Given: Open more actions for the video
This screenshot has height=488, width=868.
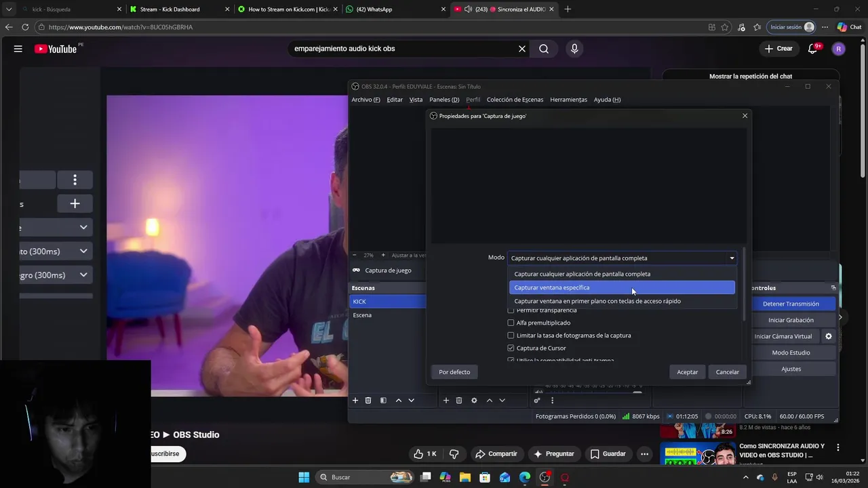Looking at the screenshot, I should pos(644,453).
